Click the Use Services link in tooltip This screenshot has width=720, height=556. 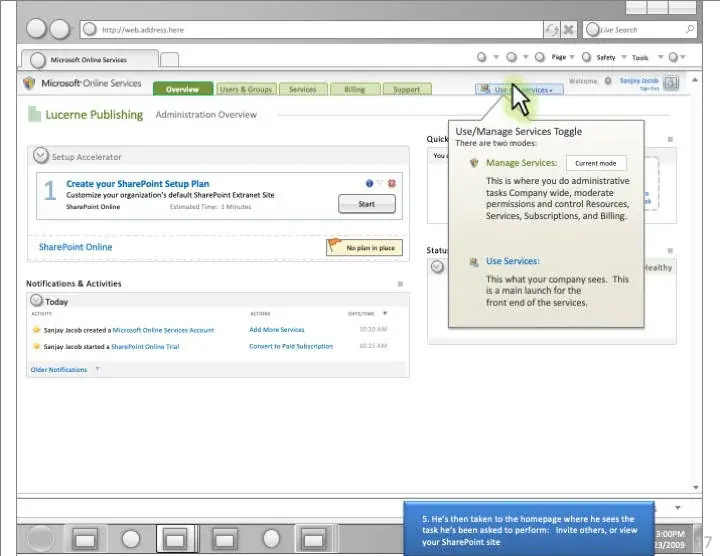pos(513,261)
